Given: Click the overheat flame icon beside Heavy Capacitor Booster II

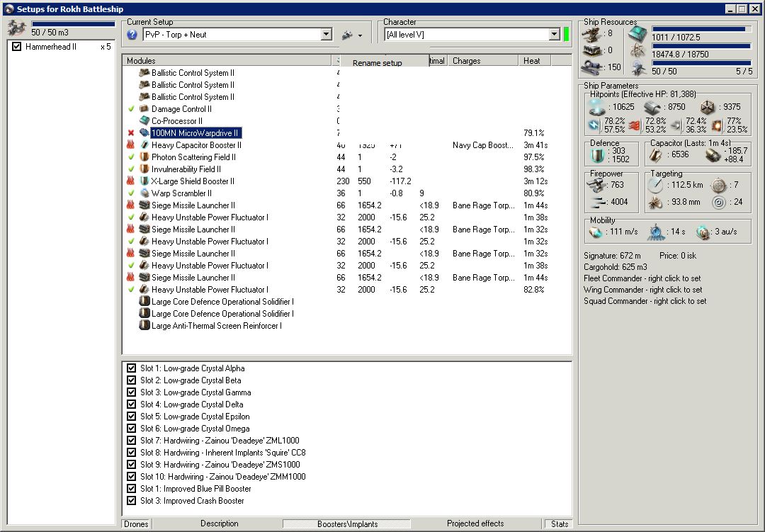Looking at the screenshot, I should point(131,145).
